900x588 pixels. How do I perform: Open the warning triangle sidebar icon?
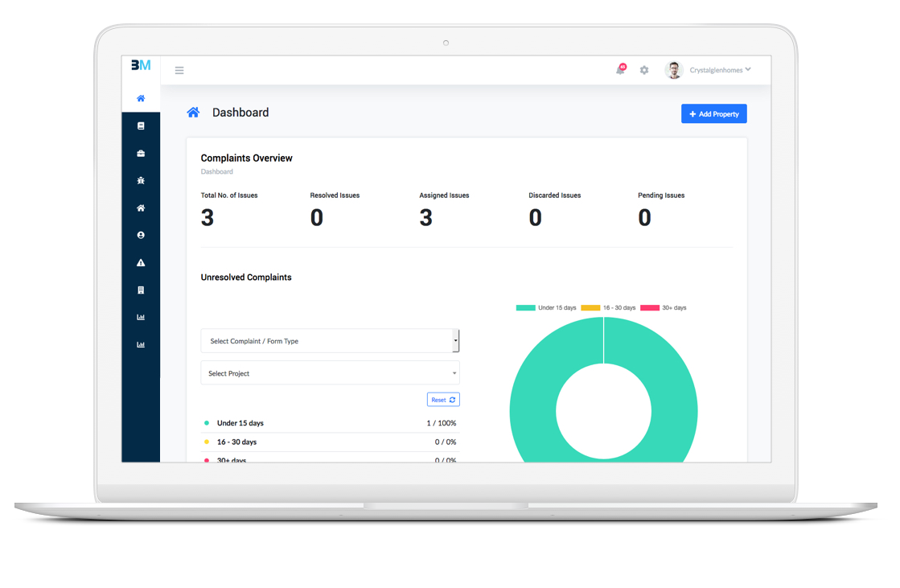click(x=141, y=263)
